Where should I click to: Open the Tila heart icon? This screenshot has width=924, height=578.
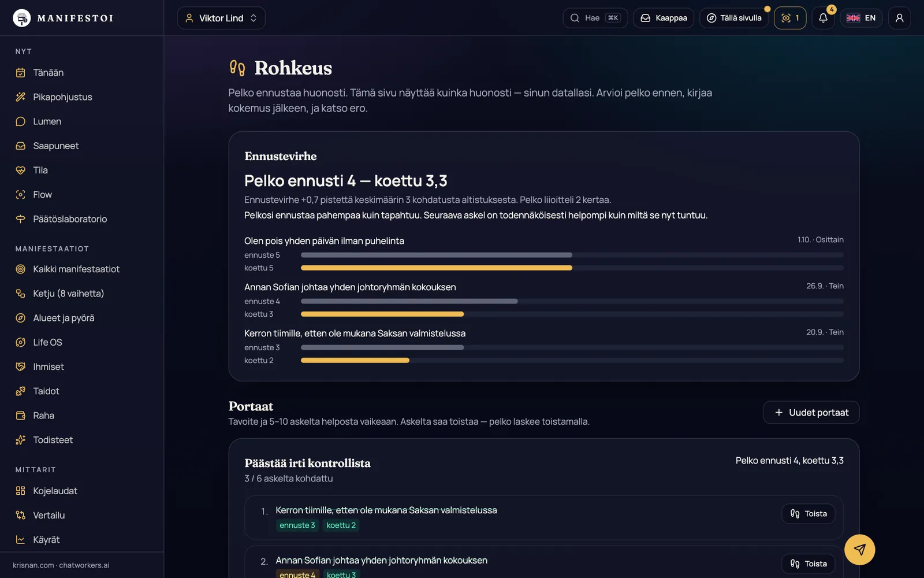point(21,170)
